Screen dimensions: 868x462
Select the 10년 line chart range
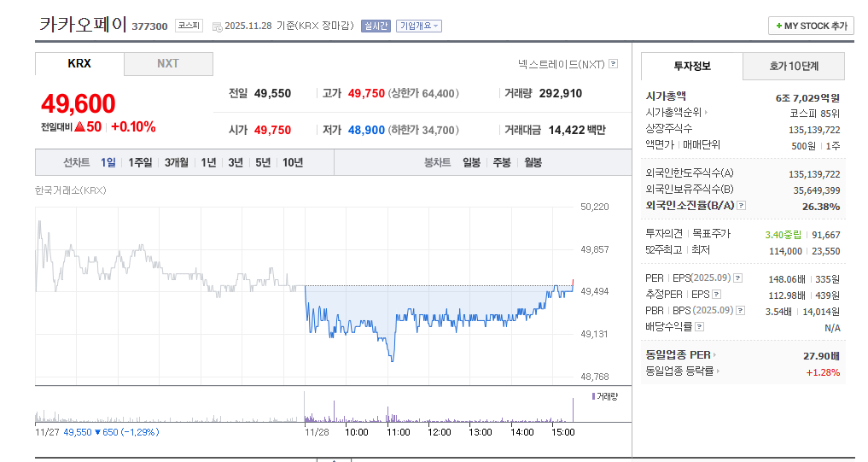(293, 162)
